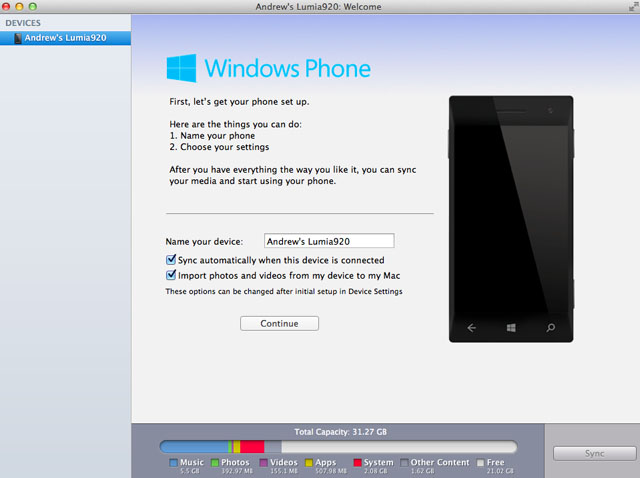Click the System storage label

(x=378, y=462)
